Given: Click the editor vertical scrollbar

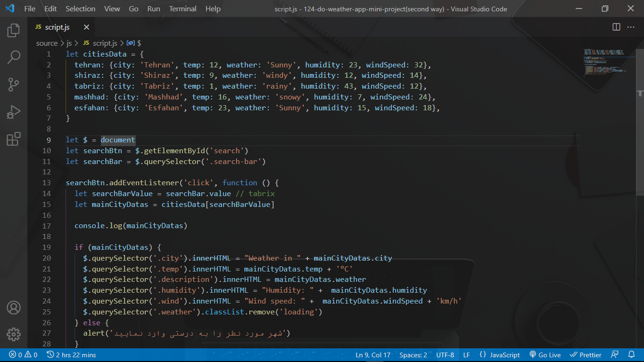Looking at the screenshot, I should tap(640, 122).
